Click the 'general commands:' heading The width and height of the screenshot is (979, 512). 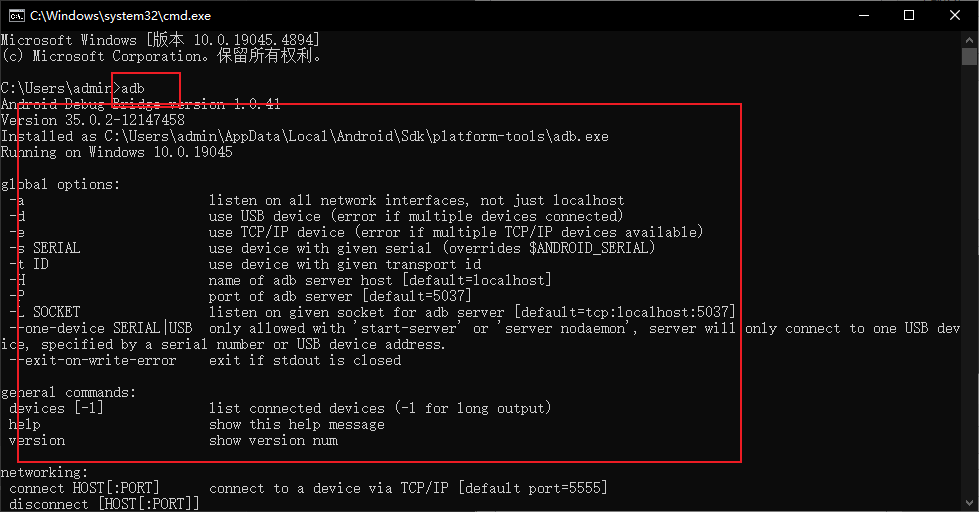69,392
